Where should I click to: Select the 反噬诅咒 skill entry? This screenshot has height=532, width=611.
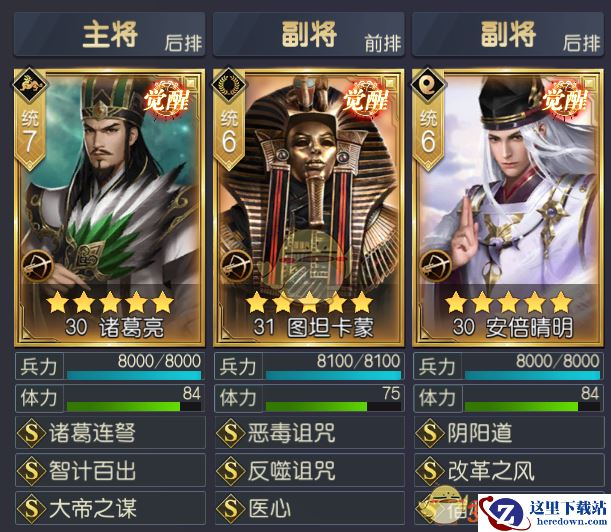pos(309,470)
